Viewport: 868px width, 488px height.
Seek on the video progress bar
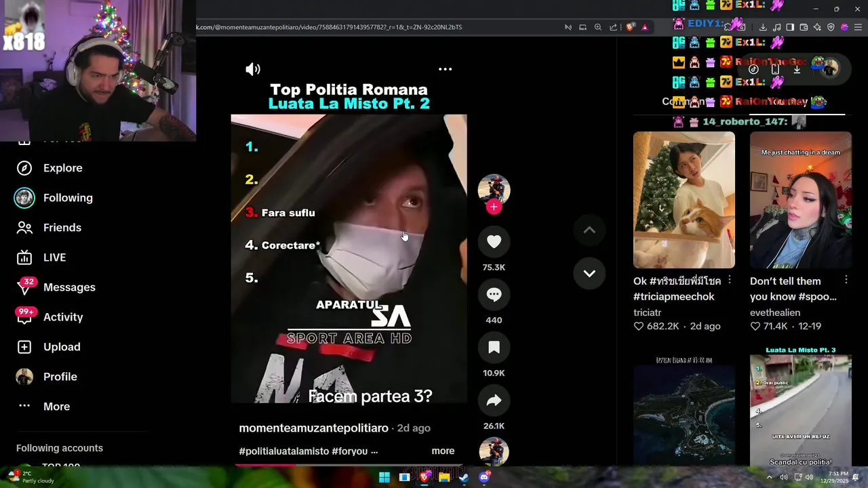349,465
